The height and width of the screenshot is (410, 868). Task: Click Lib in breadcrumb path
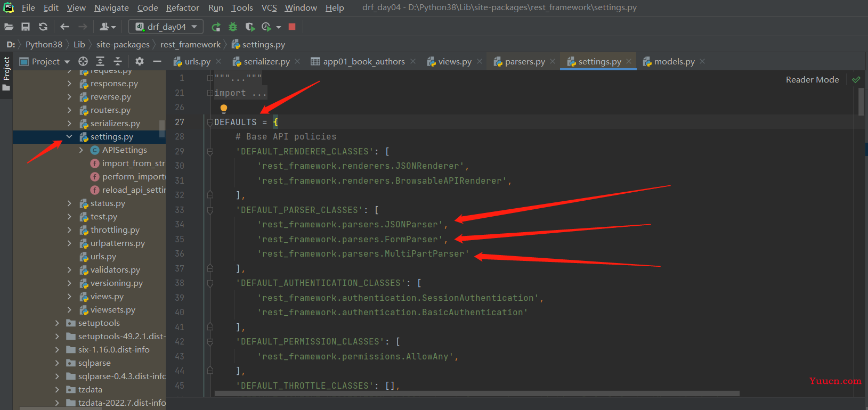[x=79, y=45]
